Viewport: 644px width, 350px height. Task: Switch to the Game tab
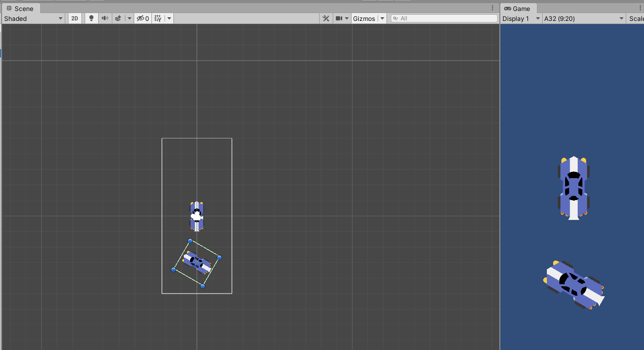click(x=517, y=8)
